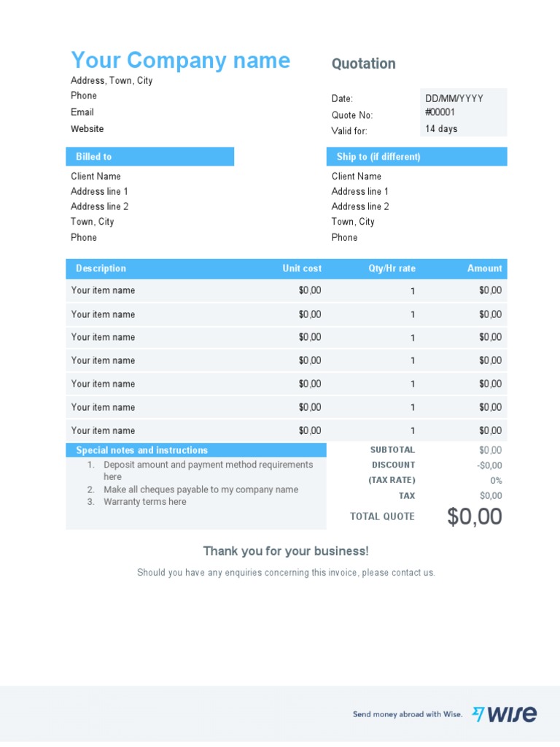Viewport: 560px width, 747px height.
Task: Click 'Send money abroad with Wise' link
Action: [x=408, y=714]
